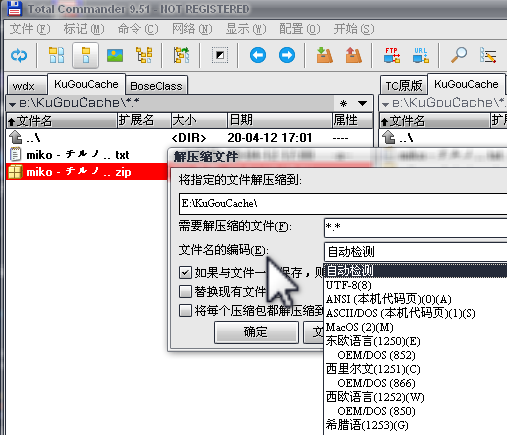Select 东欧语言(1250)(E) encoding option

click(416, 341)
